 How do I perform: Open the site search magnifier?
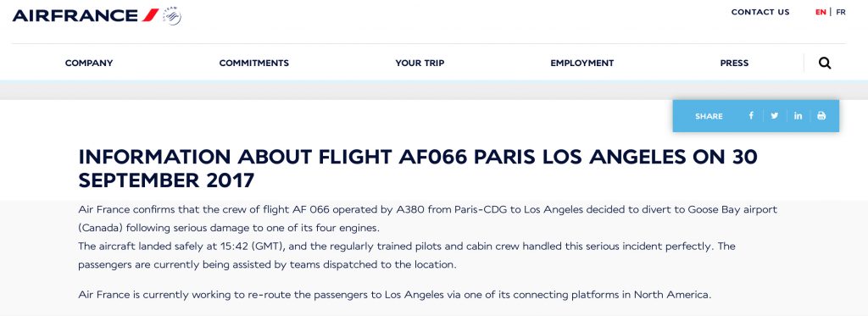pyautogui.click(x=825, y=63)
